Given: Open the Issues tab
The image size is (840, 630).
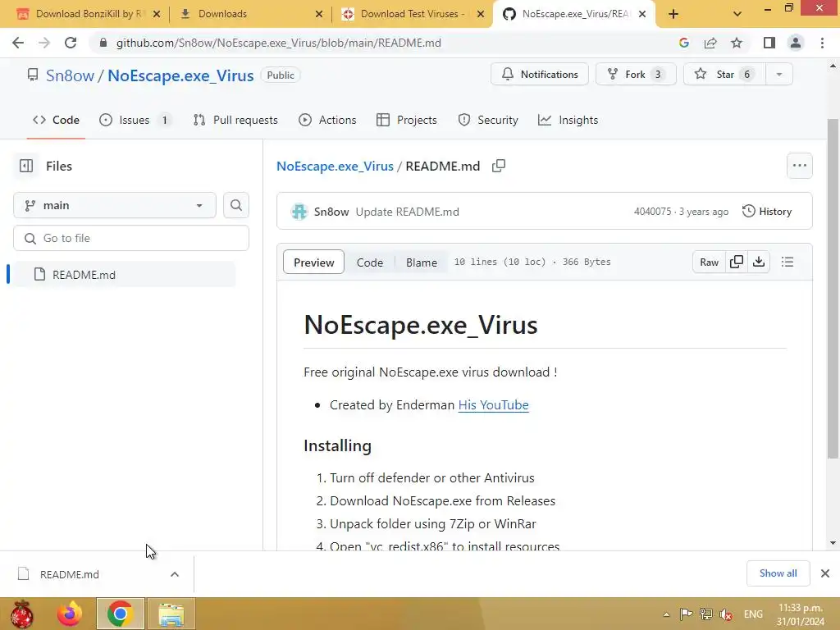Looking at the screenshot, I should coord(135,120).
